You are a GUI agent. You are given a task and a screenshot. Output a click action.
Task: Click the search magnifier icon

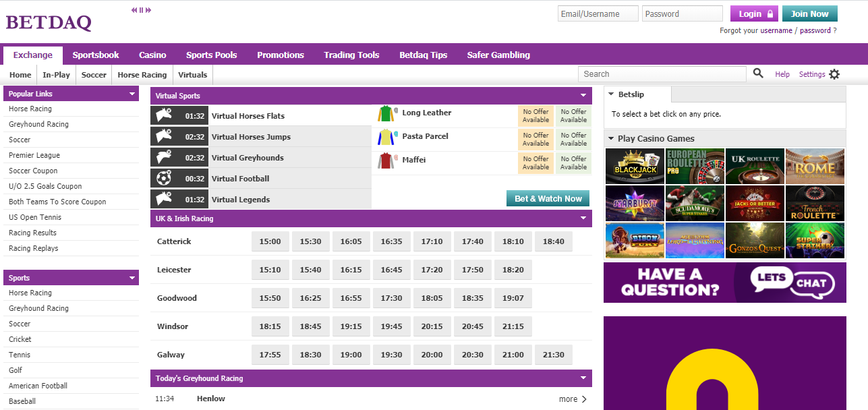point(758,74)
